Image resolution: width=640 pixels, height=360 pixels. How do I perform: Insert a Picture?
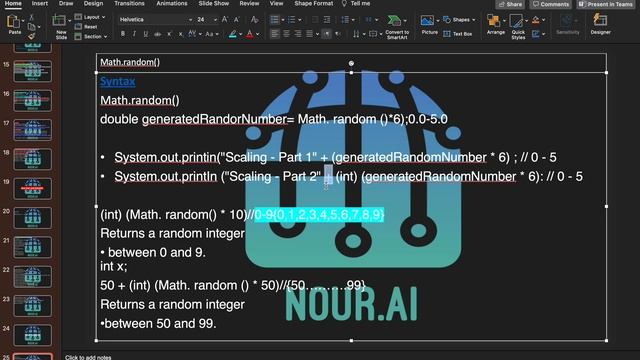click(429, 24)
